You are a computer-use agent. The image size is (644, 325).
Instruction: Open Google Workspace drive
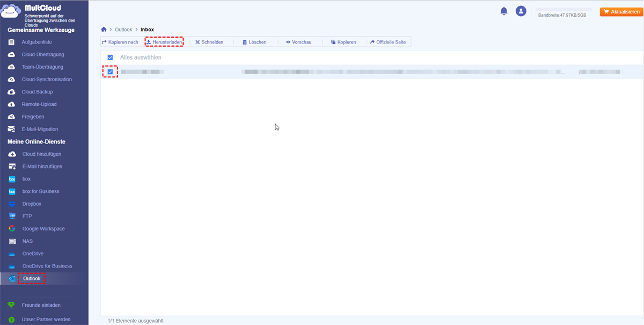tap(43, 229)
